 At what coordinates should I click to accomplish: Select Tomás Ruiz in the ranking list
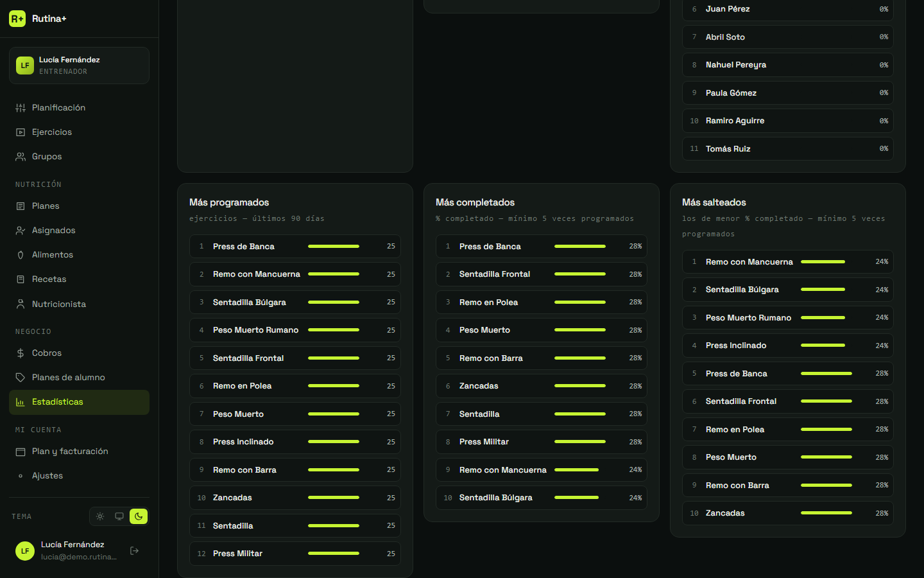pyautogui.click(x=788, y=149)
